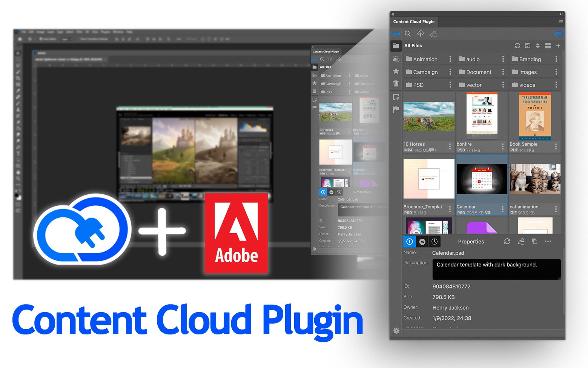Open the sort order up-down arrows

tap(538, 46)
